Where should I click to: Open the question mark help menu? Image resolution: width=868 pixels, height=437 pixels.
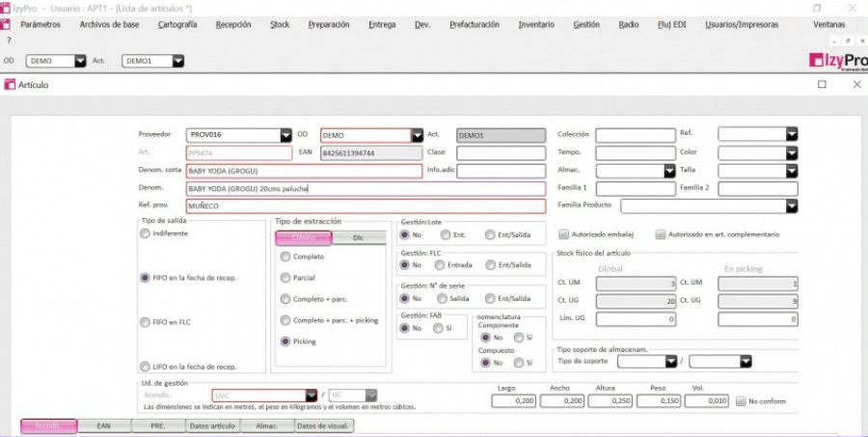(x=9, y=40)
